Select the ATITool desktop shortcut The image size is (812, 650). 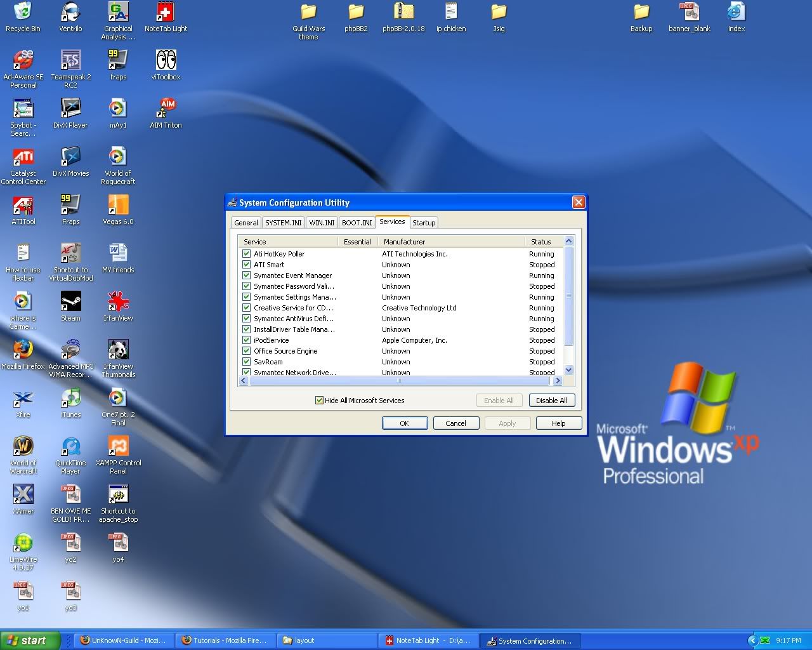point(23,210)
